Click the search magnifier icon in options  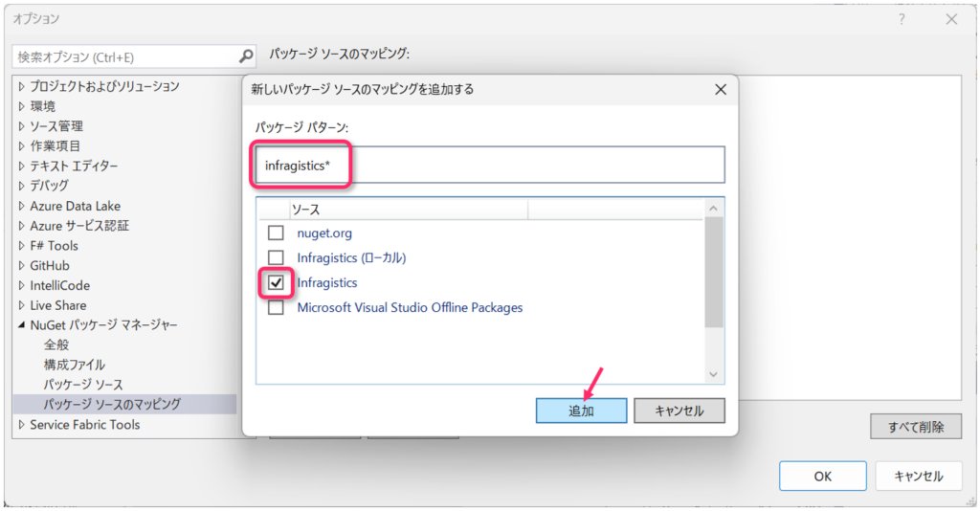pyautogui.click(x=246, y=56)
